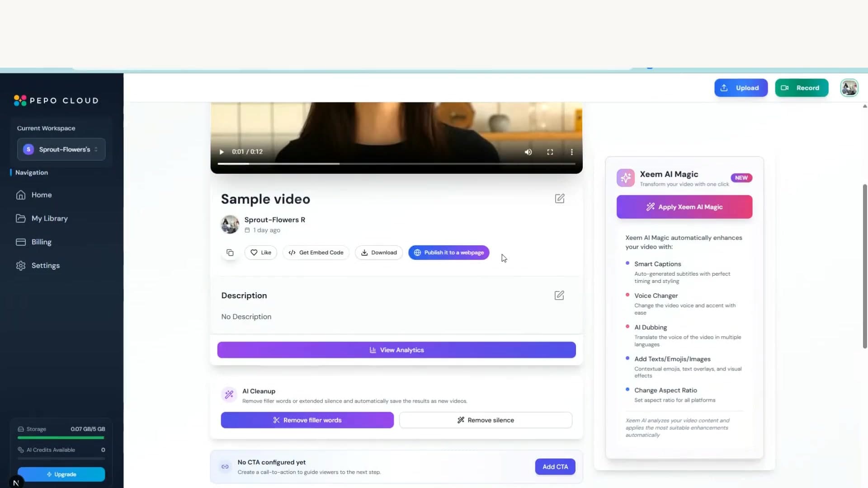Click the 'No Description' text
The height and width of the screenshot is (488, 868).
pyautogui.click(x=246, y=317)
